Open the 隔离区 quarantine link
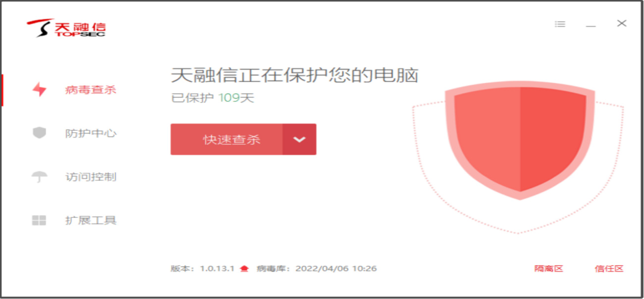This screenshot has width=644, height=299. click(549, 269)
